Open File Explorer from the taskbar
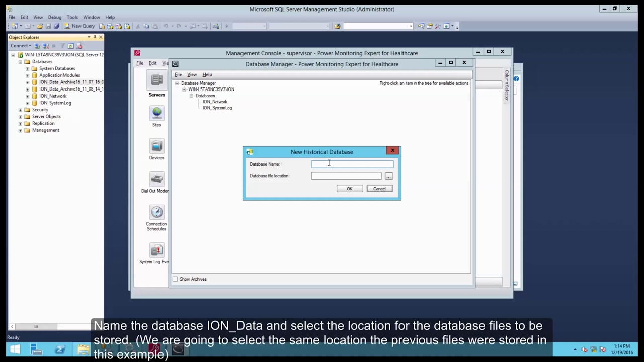This screenshot has width=644, height=362. 83,349
